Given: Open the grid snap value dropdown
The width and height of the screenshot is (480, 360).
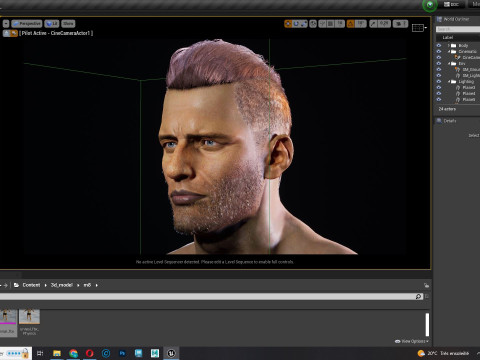Looking at the screenshot, I should 340,24.
